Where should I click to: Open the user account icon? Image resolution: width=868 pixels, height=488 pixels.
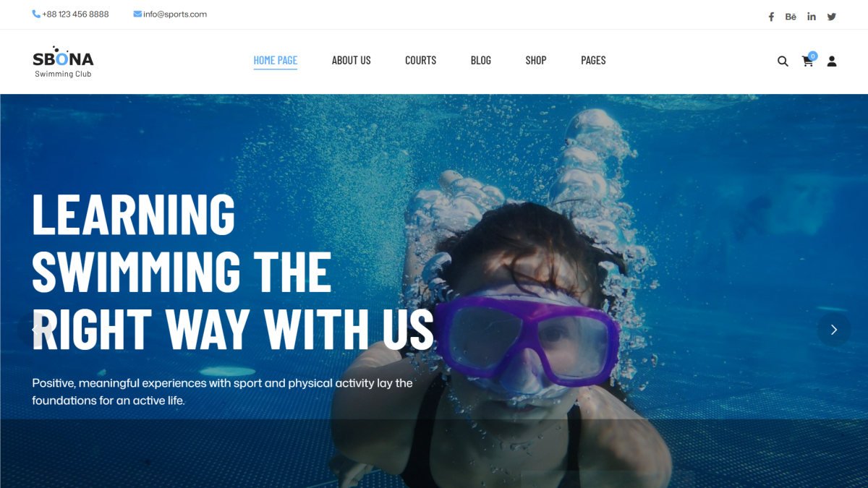(x=832, y=61)
